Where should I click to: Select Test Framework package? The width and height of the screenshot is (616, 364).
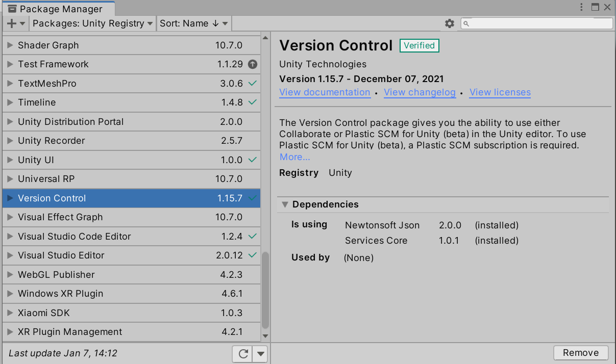132,64
